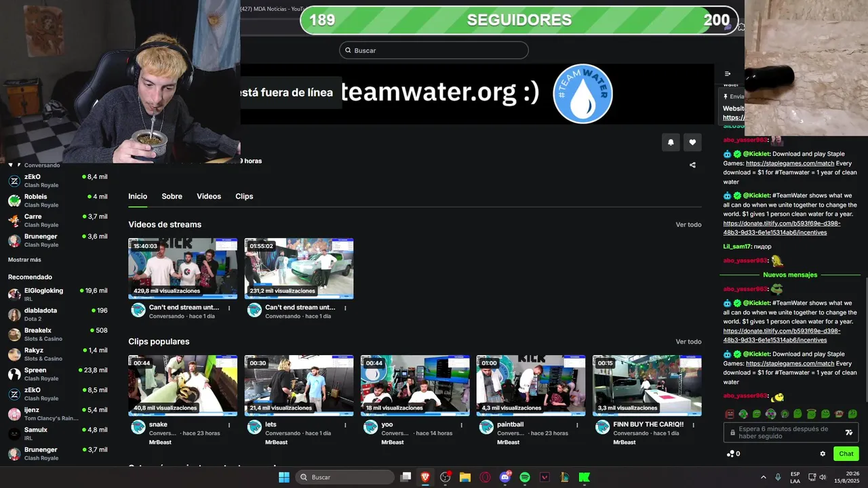Open Windows Start menu
868x488 pixels.
tap(284, 477)
